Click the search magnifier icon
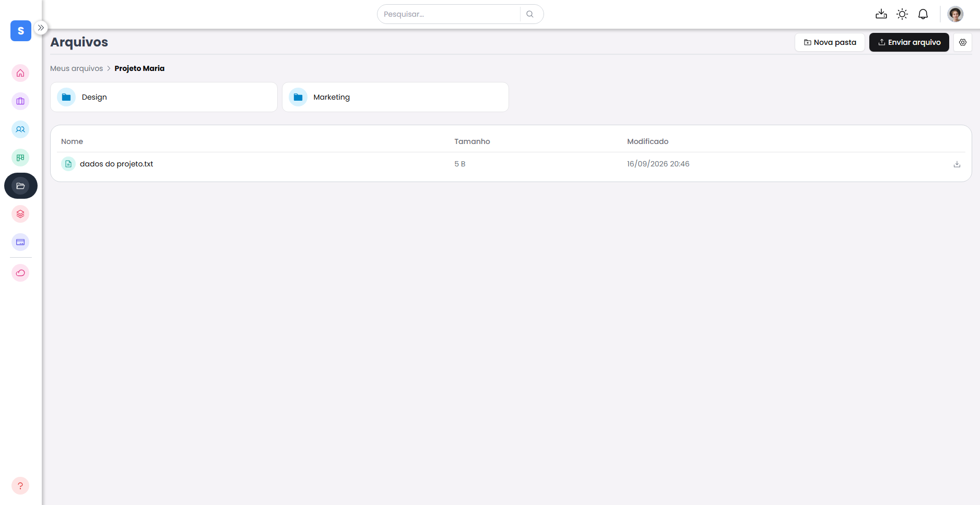The height and width of the screenshot is (505, 980). pyautogui.click(x=530, y=14)
